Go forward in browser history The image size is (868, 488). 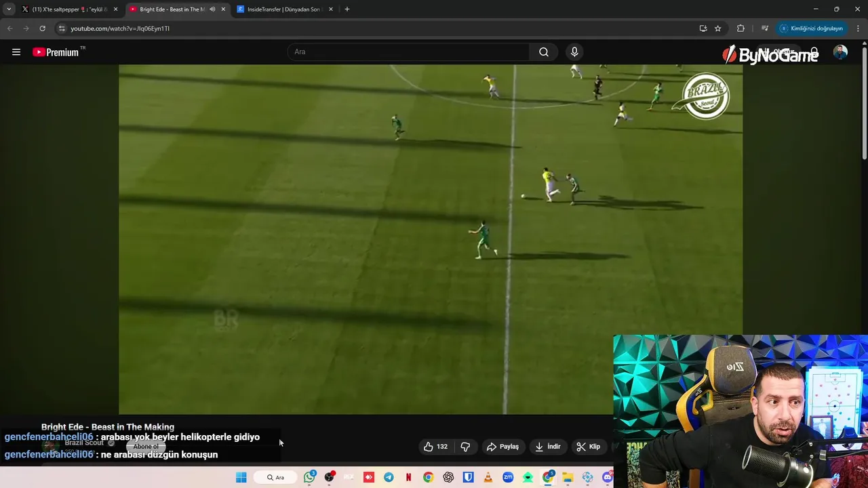[26, 28]
